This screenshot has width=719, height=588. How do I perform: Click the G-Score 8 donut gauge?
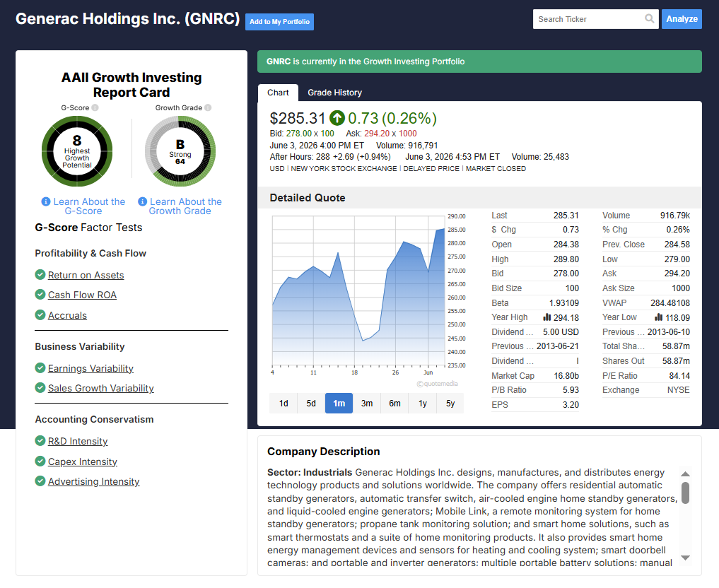coord(77,151)
